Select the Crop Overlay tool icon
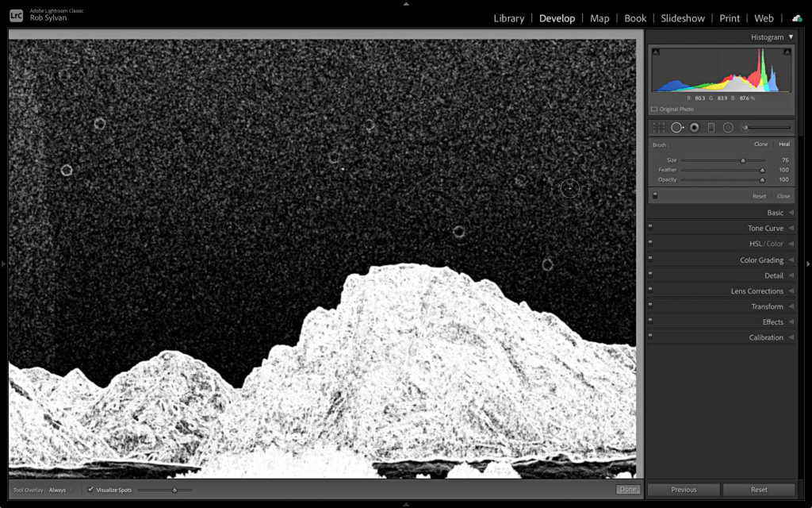The width and height of the screenshot is (812, 508). (659, 127)
